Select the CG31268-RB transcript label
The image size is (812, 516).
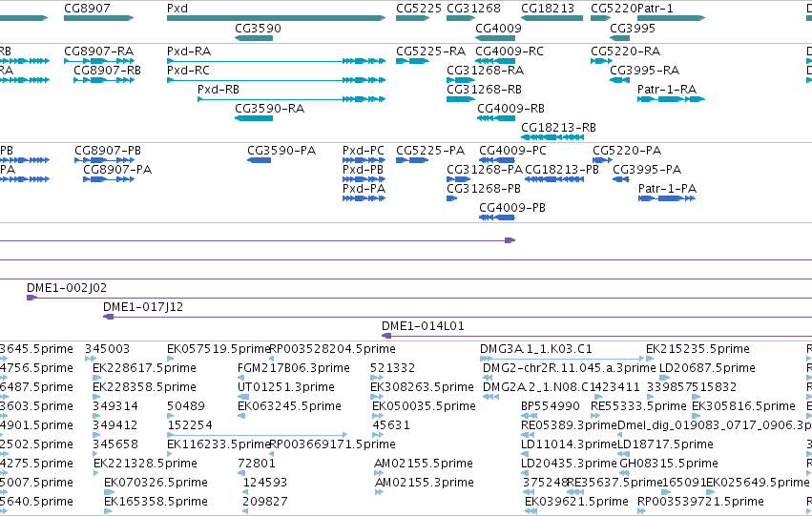(x=484, y=90)
